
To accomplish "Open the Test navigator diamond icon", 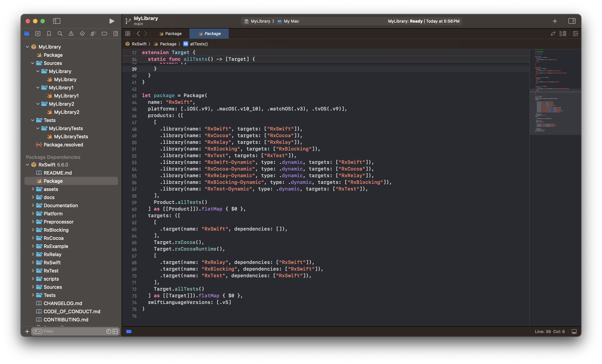I will tap(82, 34).
